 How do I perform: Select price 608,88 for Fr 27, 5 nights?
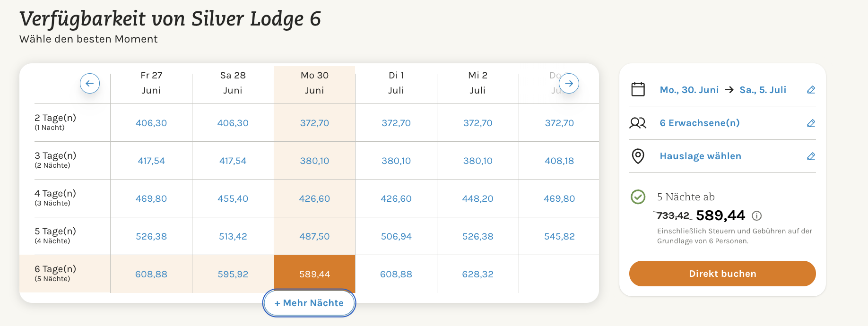pos(151,274)
